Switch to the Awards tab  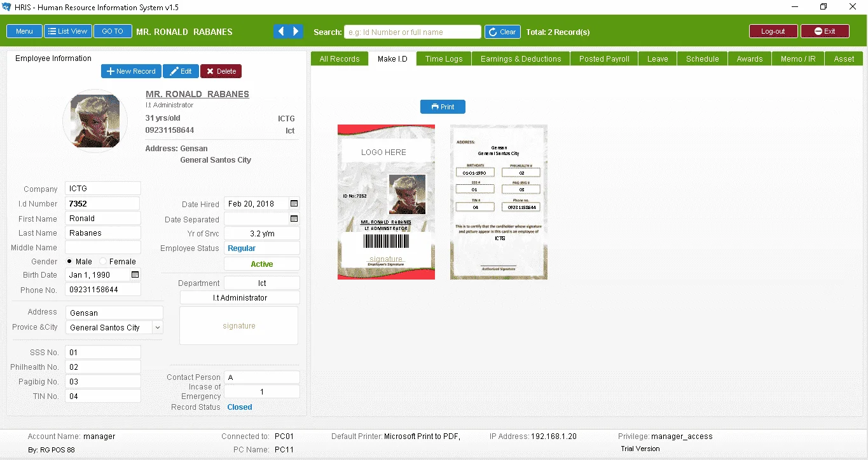point(750,58)
